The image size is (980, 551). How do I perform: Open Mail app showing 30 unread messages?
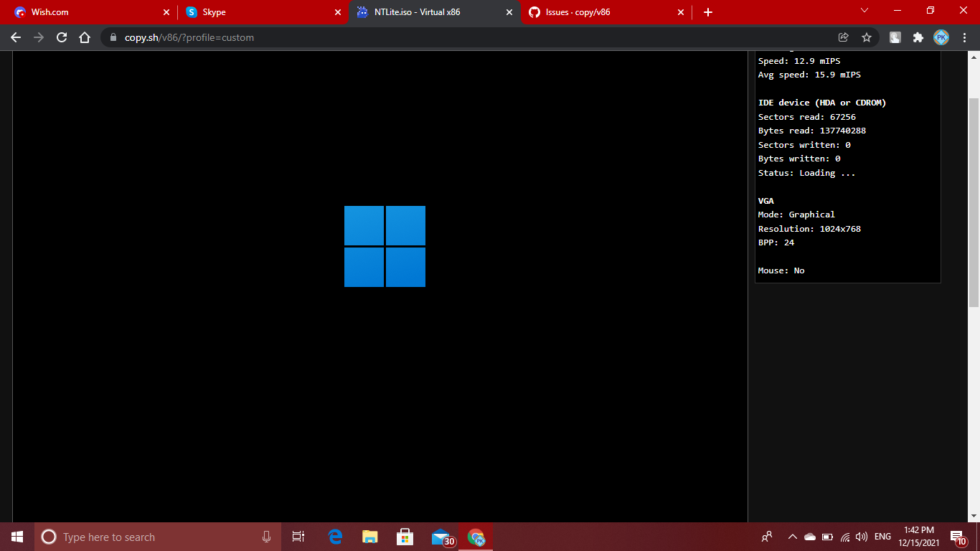(440, 537)
